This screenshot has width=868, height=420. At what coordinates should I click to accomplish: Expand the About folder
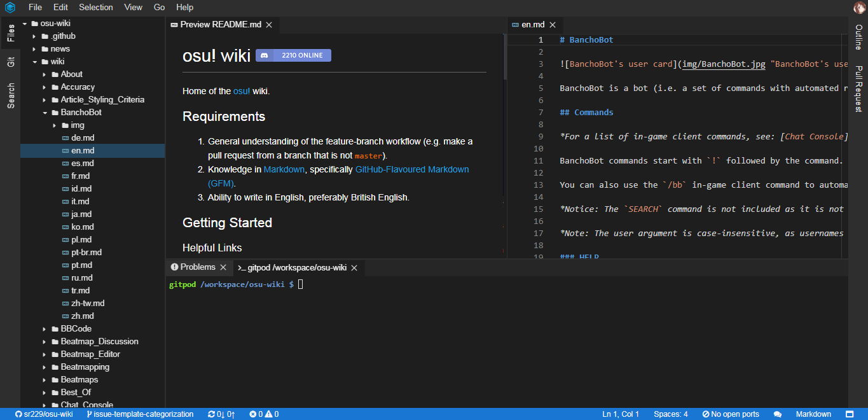click(45, 74)
